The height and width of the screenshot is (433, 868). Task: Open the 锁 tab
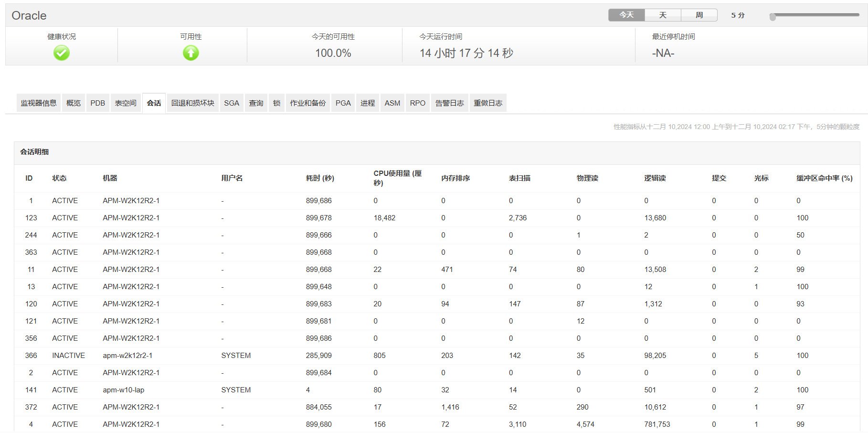(x=276, y=103)
